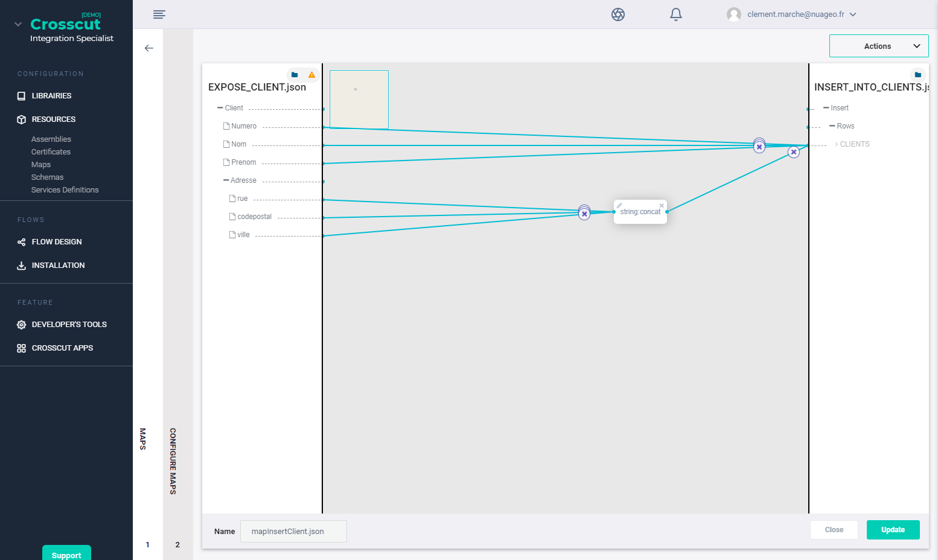Click the Crosscut logo
938x560 pixels.
pyautogui.click(x=65, y=24)
